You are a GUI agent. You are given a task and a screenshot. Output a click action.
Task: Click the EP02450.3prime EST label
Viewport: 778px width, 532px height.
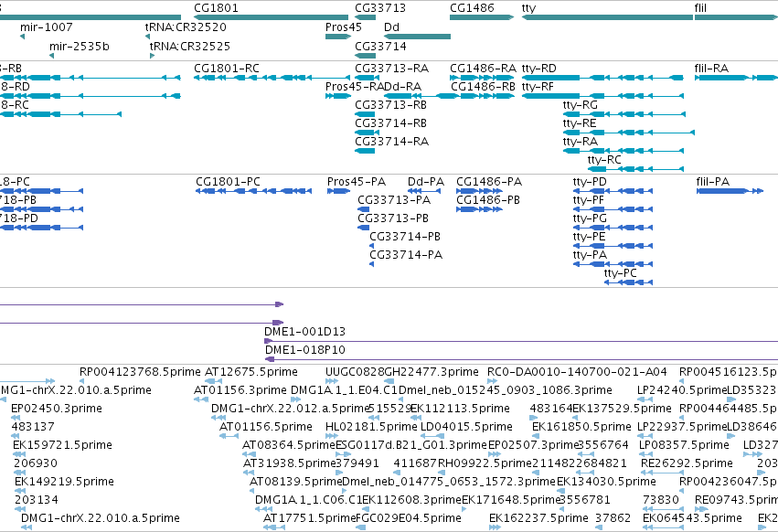tap(57, 409)
